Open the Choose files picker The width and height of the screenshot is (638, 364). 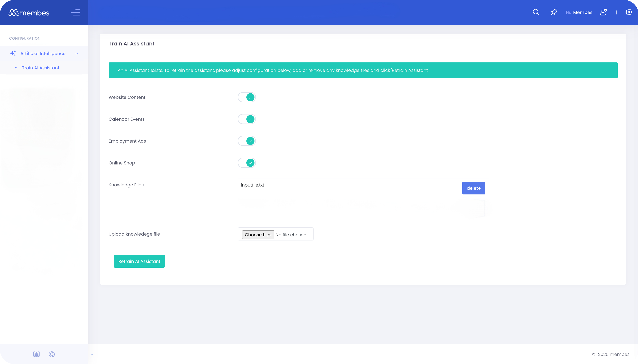(x=258, y=234)
